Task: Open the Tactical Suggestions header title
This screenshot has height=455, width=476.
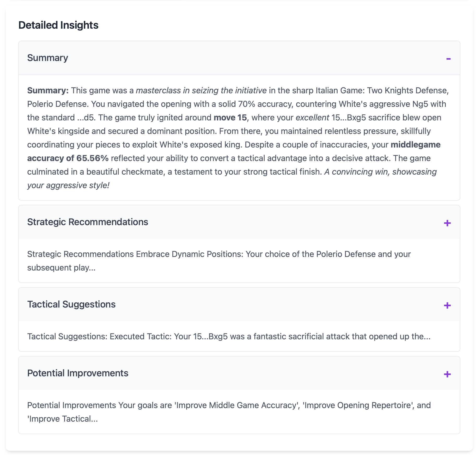Action: (x=71, y=304)
